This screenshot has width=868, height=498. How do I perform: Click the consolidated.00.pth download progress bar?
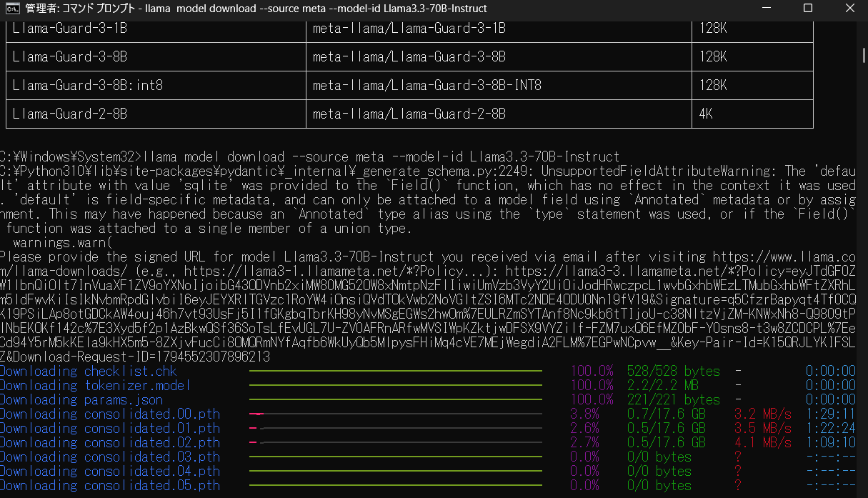tap(395, 414)
